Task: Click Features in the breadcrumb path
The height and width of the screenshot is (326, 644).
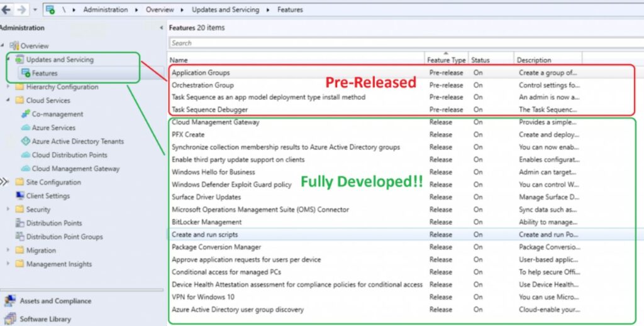Action: pyautogui.click(x=290, y=9)
